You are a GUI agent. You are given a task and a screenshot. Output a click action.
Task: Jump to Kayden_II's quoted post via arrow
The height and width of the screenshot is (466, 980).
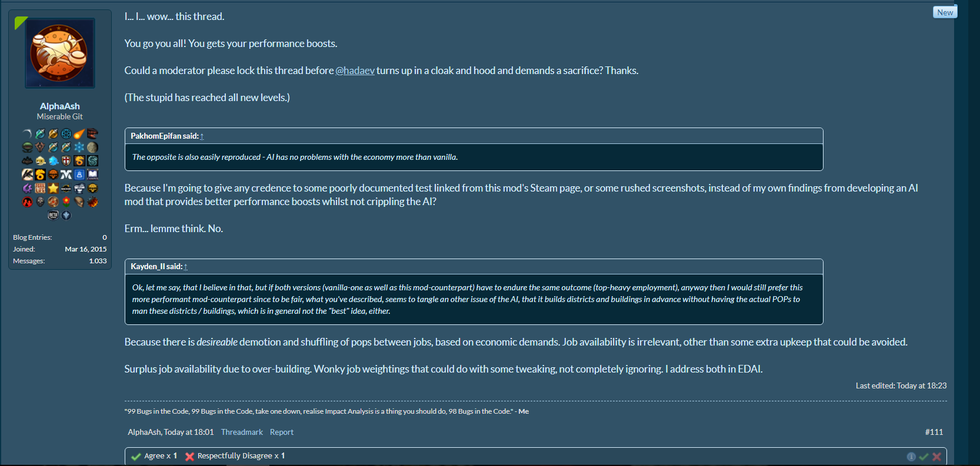(186, 267)
